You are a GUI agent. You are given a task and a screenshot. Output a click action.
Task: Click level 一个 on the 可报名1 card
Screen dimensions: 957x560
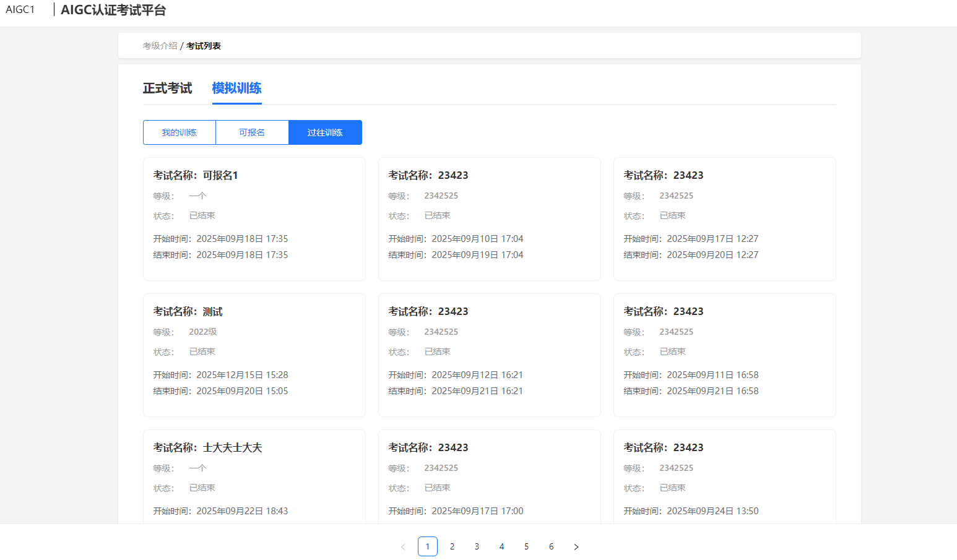coord(198,196)
